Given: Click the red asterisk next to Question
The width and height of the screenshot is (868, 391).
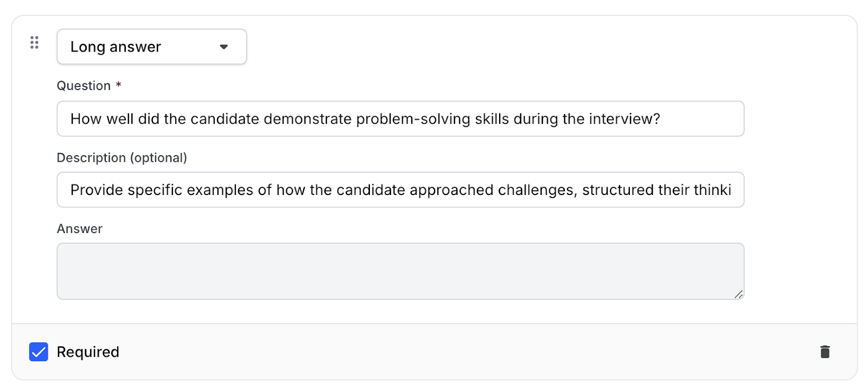Looking at the screenshot, I should pyautogui.click(x=118, y=85).
